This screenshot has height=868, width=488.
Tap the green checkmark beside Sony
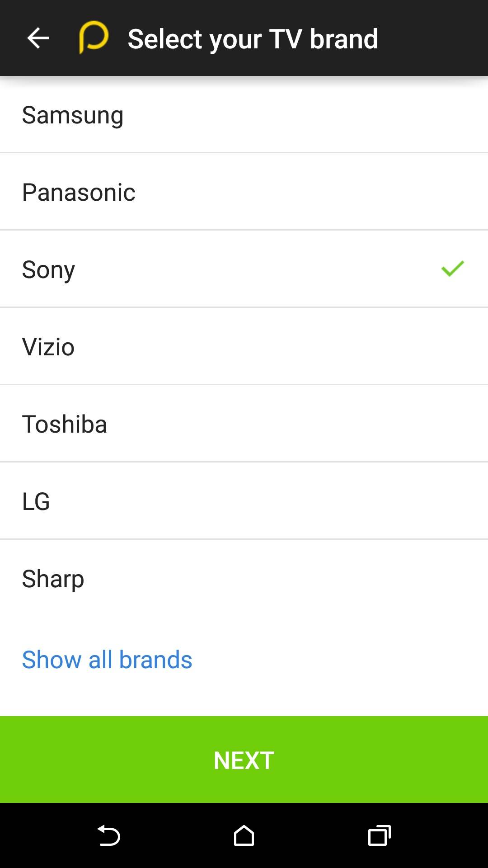tap(452, 269)
